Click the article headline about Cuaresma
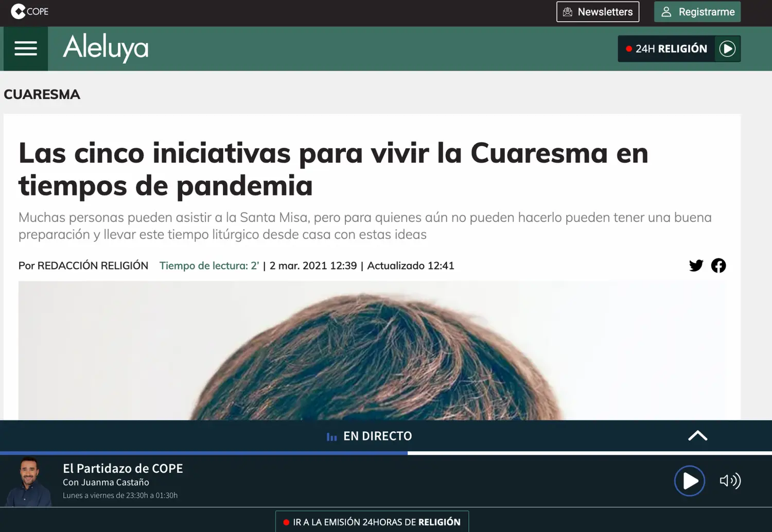Image resolution: width=772 pixels, height=532 pixels. pos(333,169)
